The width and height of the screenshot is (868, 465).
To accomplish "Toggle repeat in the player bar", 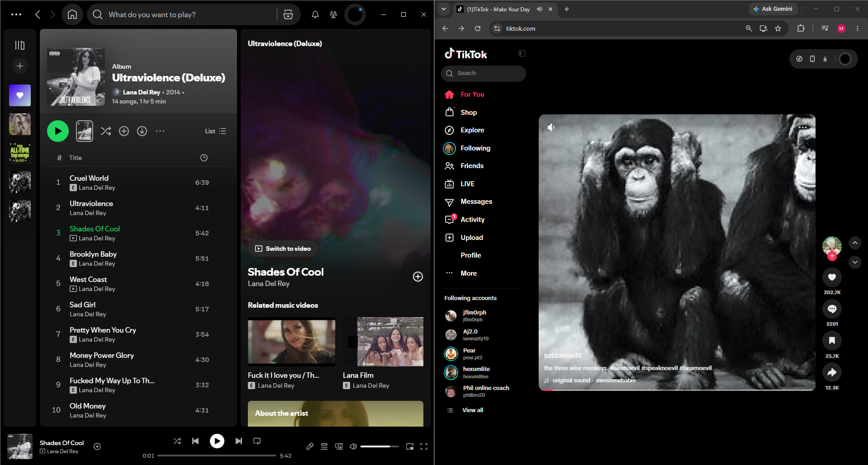I will tap(257, 441).
